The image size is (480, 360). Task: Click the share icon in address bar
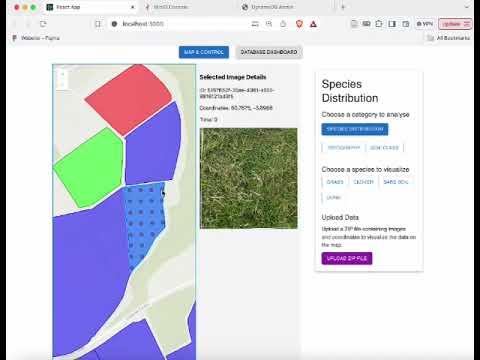click(283, 24)
